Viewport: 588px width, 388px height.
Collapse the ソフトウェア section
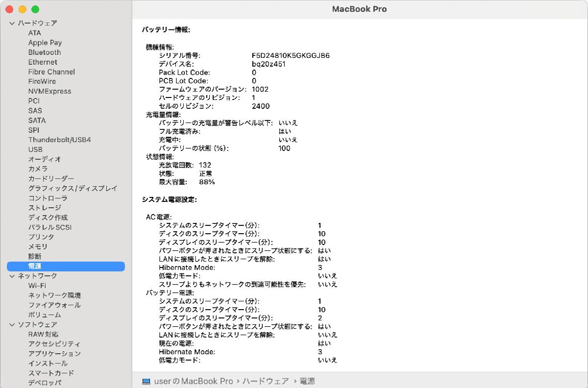pyautogui.click(x=12, y=324)
